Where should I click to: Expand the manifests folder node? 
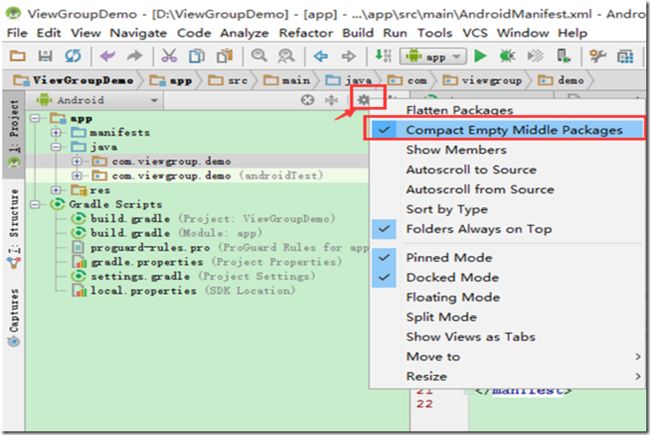tap(56, 133)
